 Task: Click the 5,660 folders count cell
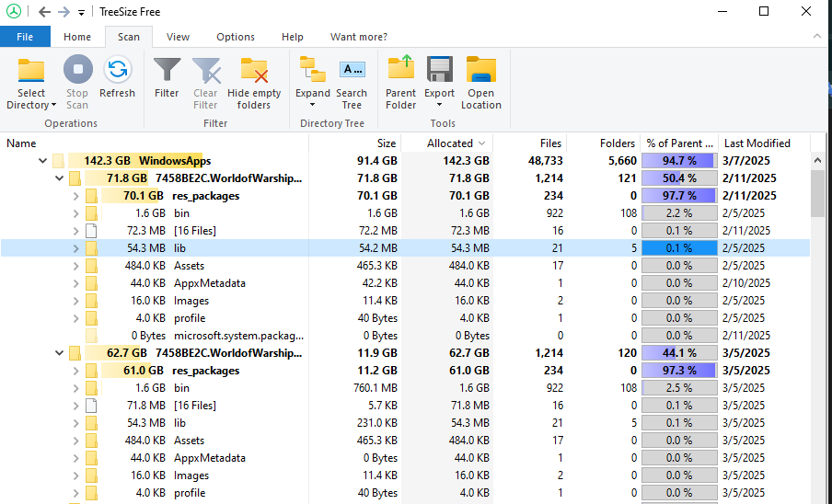pyautogui.click(x=622, y=161)
